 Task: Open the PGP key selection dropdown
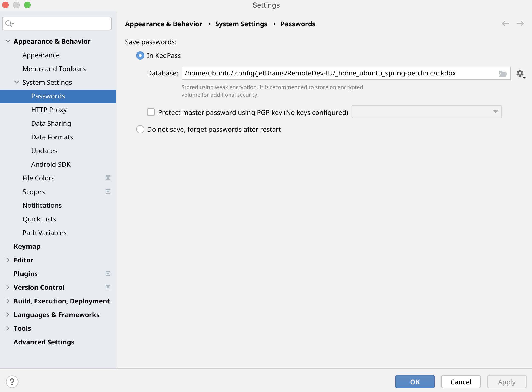click(495, 112)
